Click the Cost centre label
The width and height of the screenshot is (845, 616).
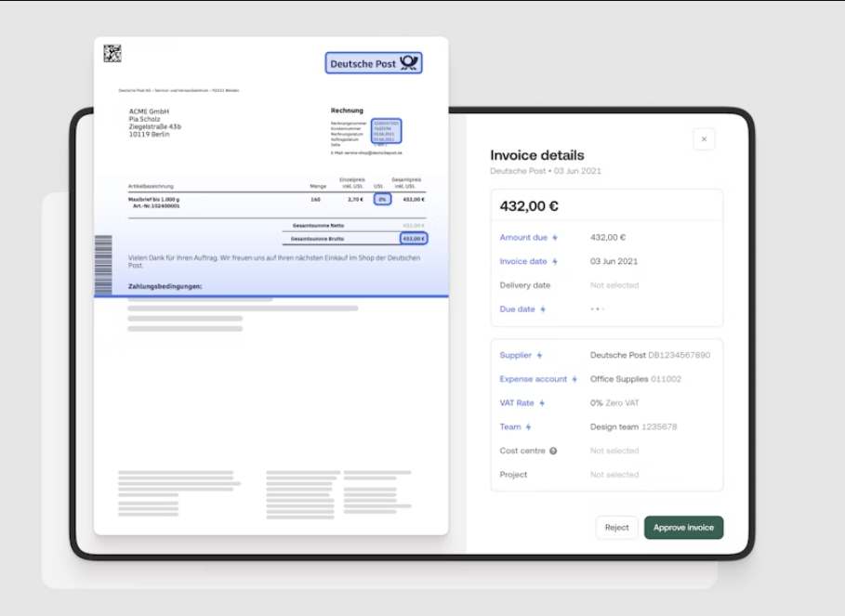point(522,451)
